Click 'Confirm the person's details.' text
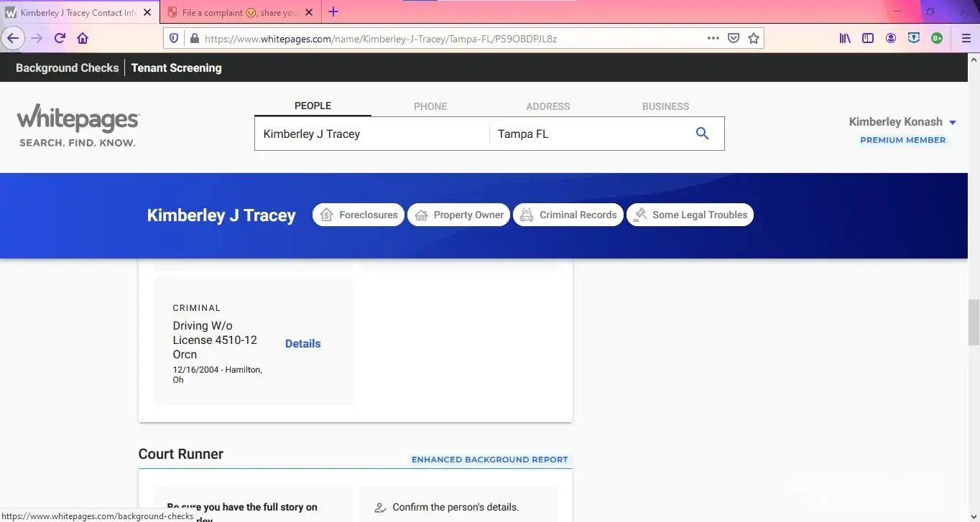This screenshot has width=980, height=522. pos(456,508)
